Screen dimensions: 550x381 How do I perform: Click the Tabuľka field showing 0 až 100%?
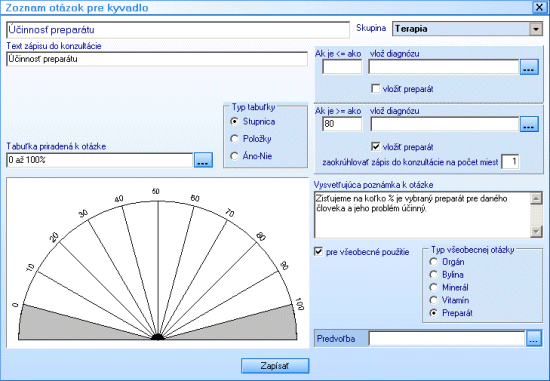tap(100, 160)
